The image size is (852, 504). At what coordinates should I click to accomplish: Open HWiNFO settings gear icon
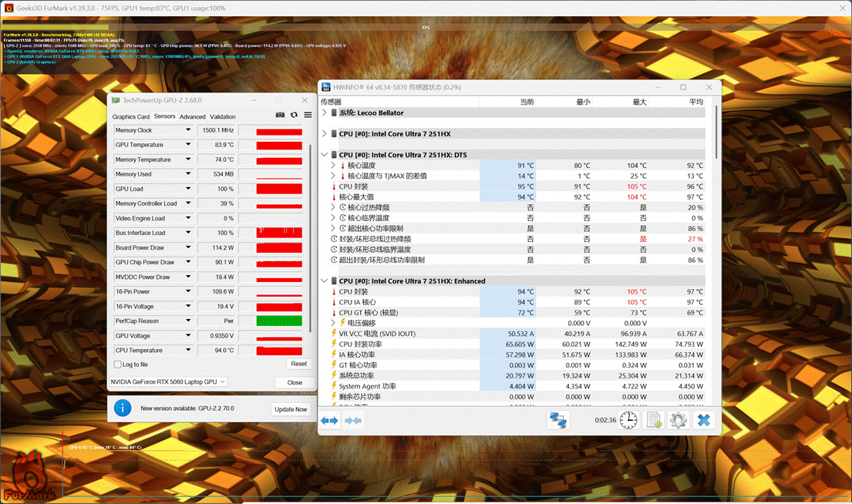tap(678, 420)
